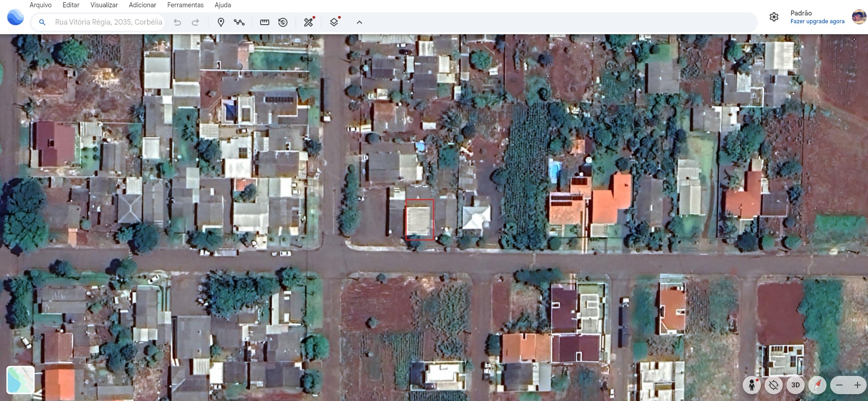
Task: Zoom out with the minus button
Action: [x=839, y=385]
